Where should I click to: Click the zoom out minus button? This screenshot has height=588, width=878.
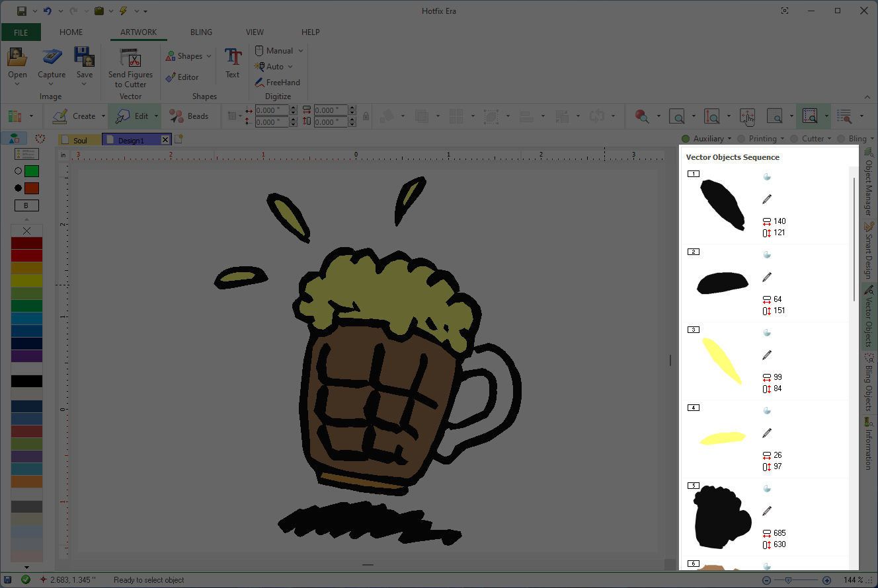coord(766,580)
